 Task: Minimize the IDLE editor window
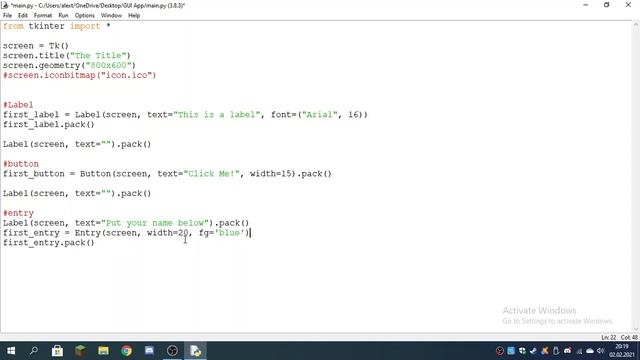click(586, 5)
